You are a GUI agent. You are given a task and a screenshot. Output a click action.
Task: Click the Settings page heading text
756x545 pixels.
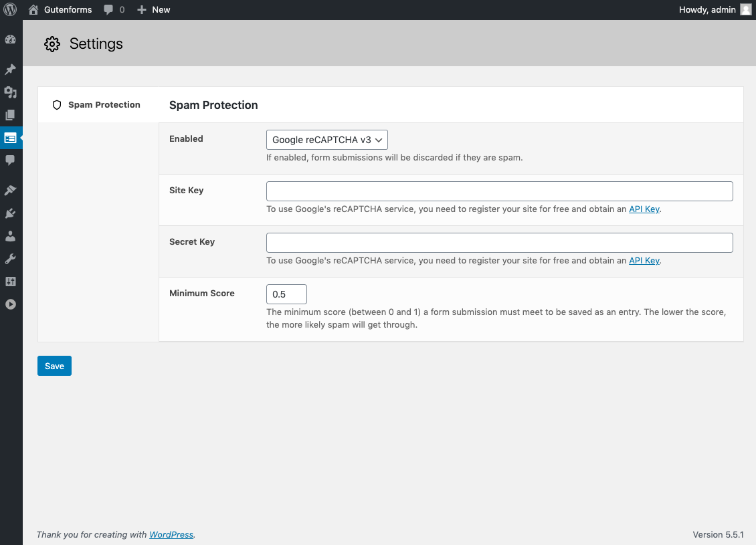point(96,44)
